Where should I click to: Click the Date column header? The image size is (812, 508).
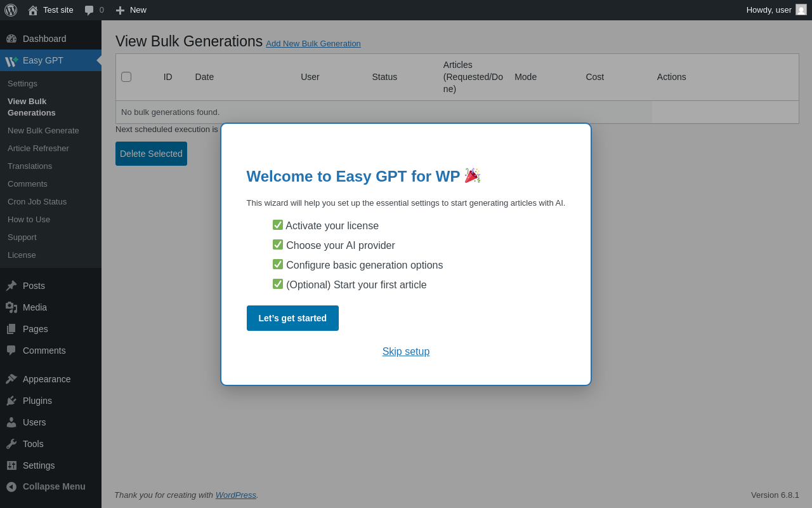204,77
